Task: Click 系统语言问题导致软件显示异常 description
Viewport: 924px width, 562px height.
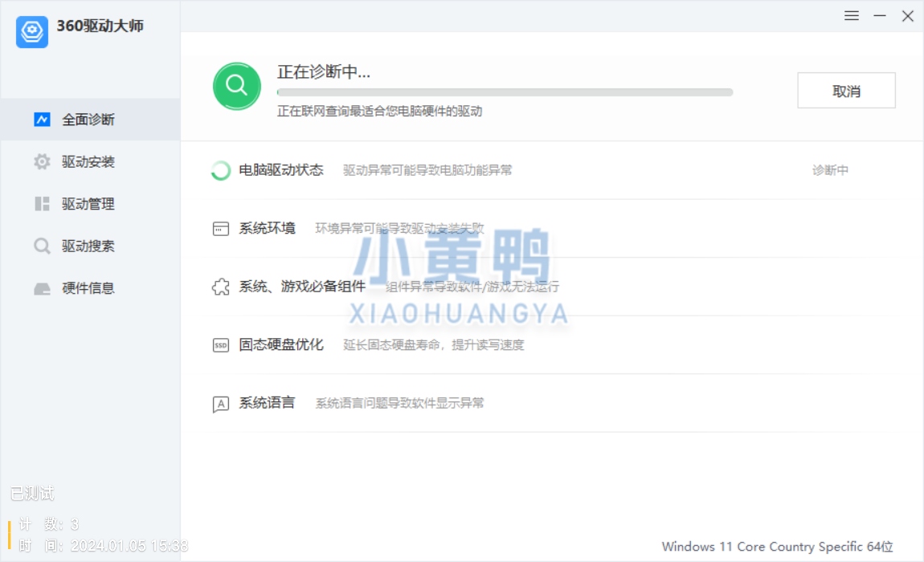Action: pos(399,403)
